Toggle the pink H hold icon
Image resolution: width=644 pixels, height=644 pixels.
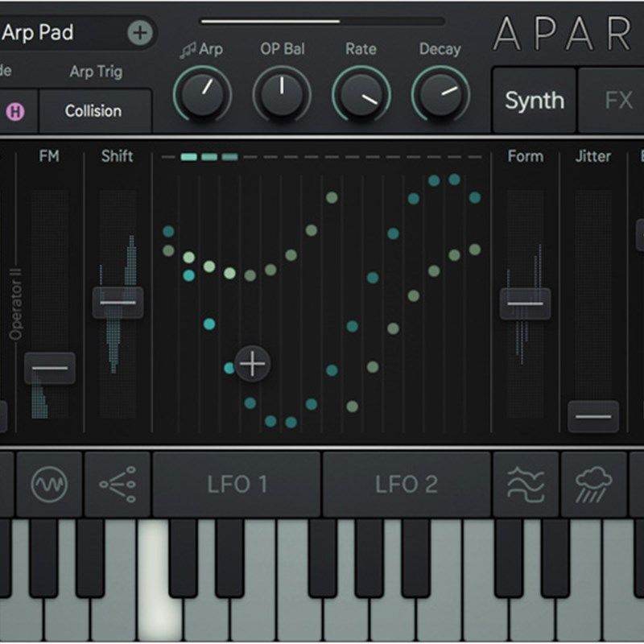tap(15, 111)
